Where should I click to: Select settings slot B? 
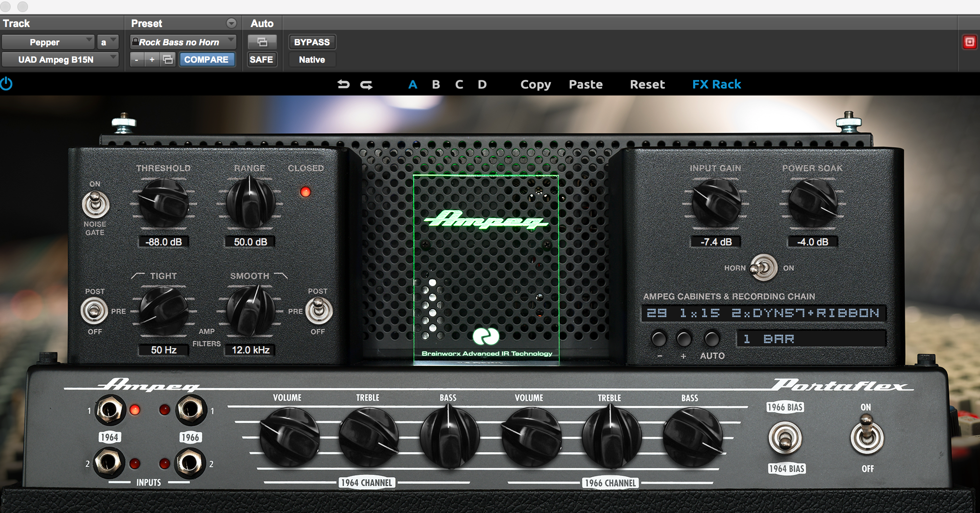coord(436,84)
